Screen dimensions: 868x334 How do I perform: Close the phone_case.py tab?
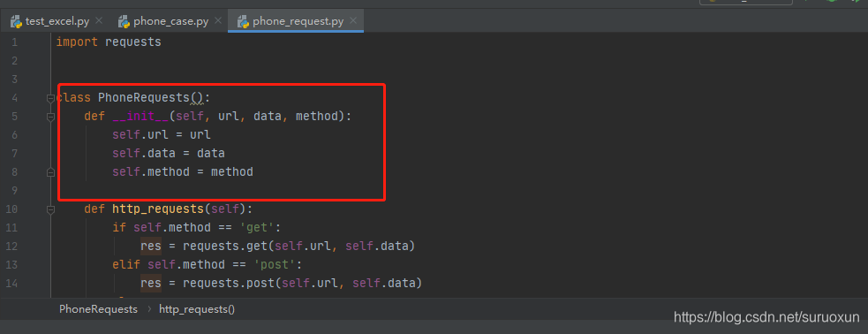(x=218, y=21)
